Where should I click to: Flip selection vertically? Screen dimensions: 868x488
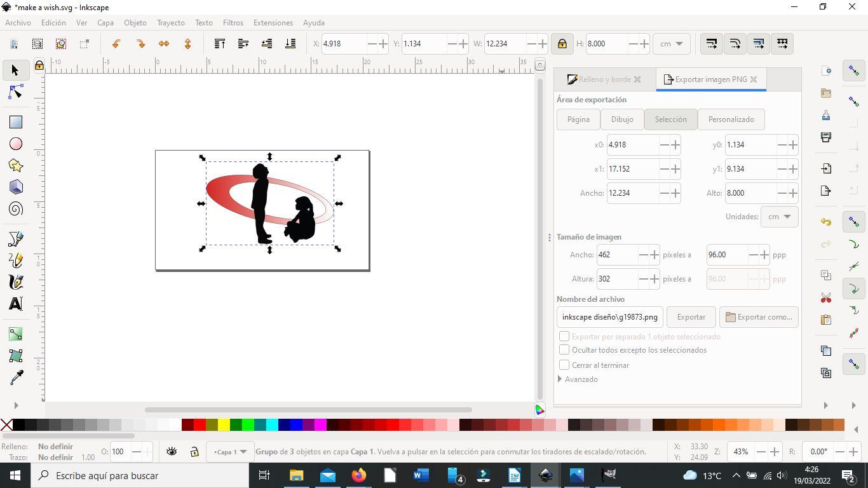[187, 44]
